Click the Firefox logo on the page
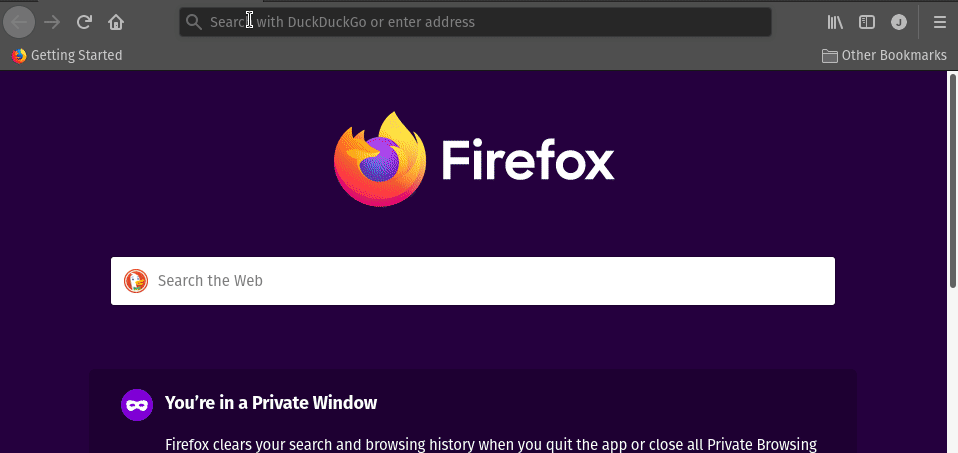 click(381, 160)
